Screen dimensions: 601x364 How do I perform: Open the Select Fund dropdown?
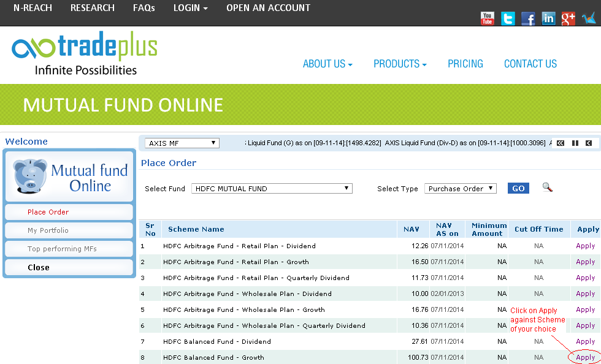coord(272,189)
